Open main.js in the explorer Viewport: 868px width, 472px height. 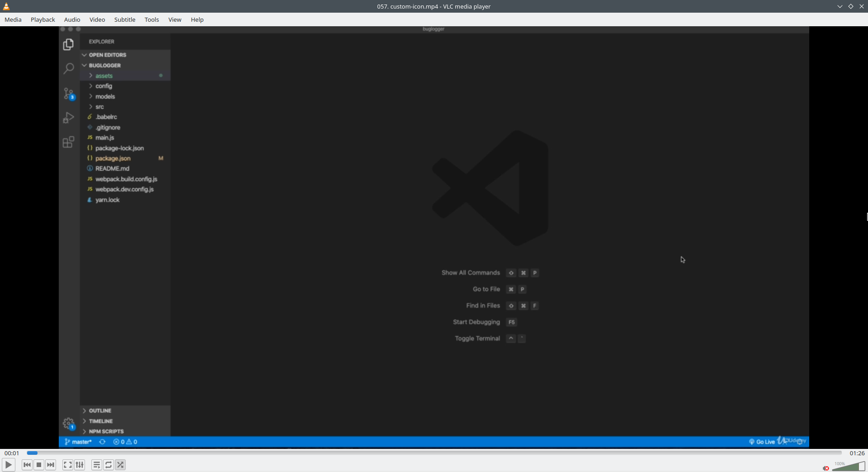pos(125,138)
